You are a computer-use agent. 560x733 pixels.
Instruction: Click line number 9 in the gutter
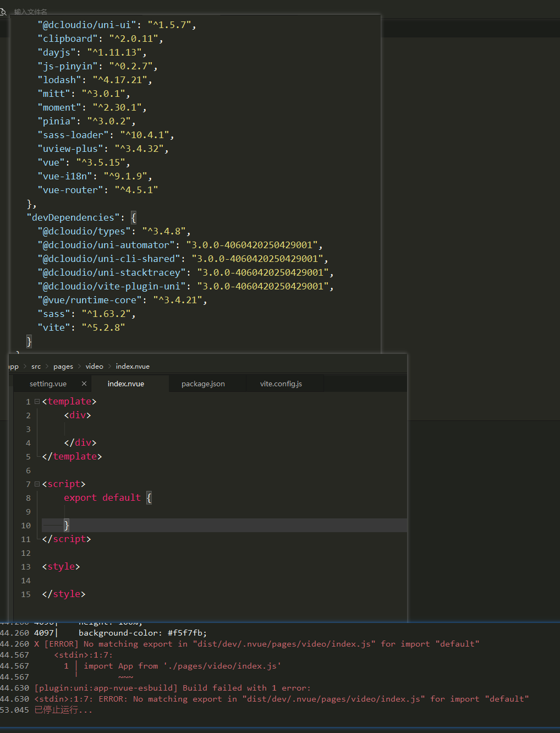(x=28, y=512)
